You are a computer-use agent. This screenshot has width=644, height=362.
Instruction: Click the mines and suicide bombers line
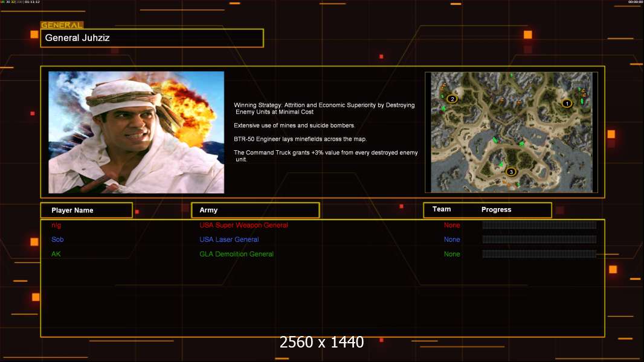[294, 125]
